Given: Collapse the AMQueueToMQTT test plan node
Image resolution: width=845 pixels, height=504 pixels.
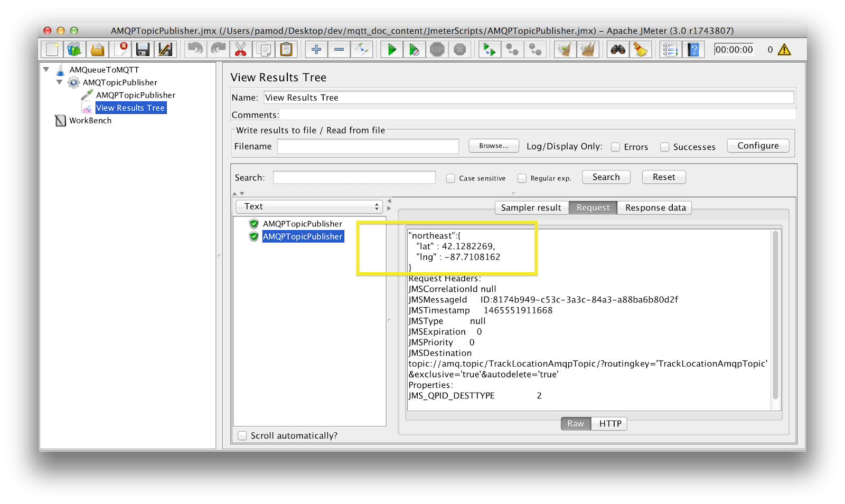Looking at the screenshot, I should click(x=46, y=69).
